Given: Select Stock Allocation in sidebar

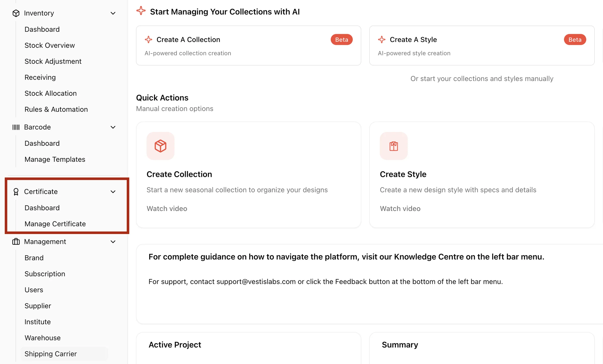Looking at the screenshot, I should coord(51,93).
